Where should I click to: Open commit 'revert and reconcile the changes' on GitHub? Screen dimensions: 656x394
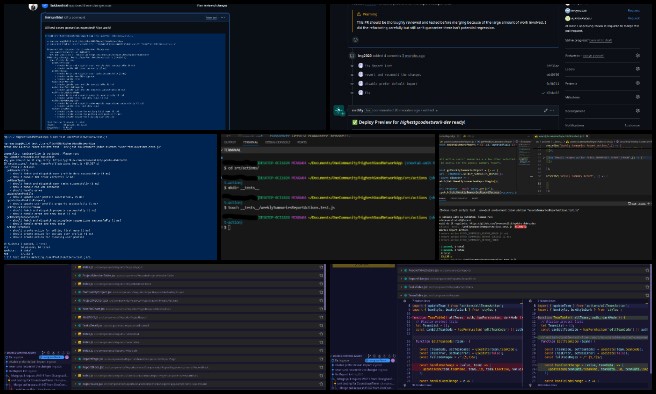(392, 75)
